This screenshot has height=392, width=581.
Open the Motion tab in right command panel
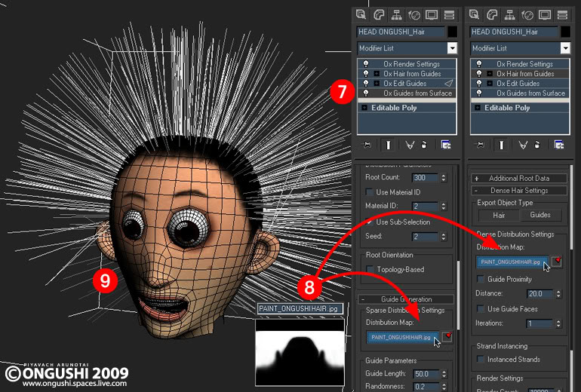pyautogui.click(x=527, y=14)
